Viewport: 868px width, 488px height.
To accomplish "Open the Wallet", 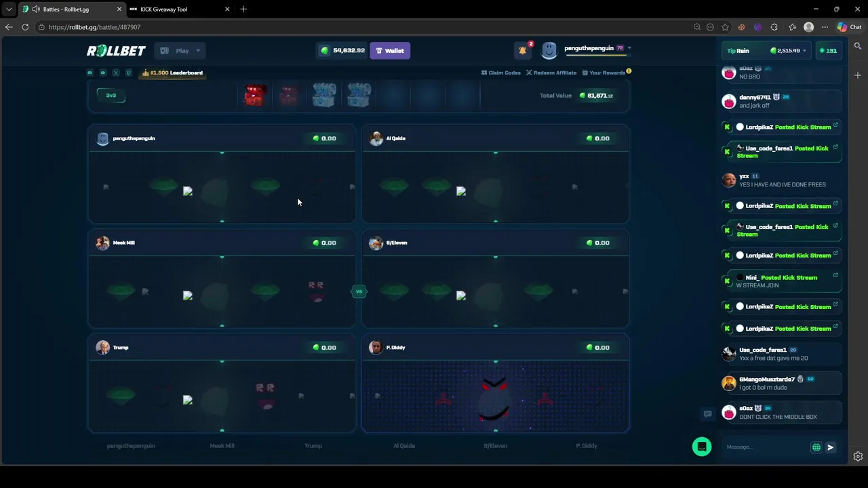I will click(390, 51).
